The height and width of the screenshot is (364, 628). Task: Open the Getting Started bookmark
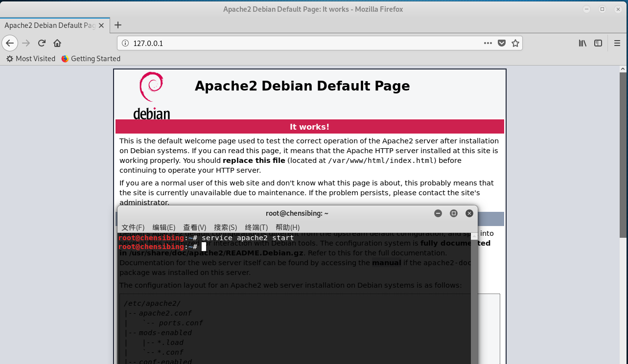pos(91,59)
